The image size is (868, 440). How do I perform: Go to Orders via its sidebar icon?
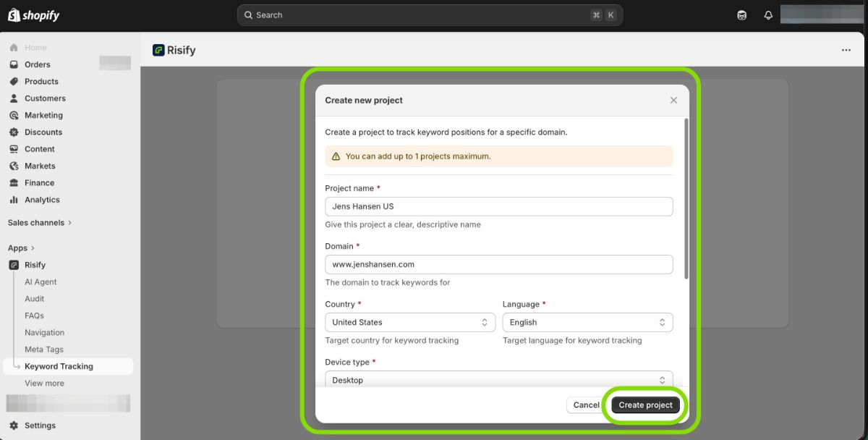[x=14, y=64]
